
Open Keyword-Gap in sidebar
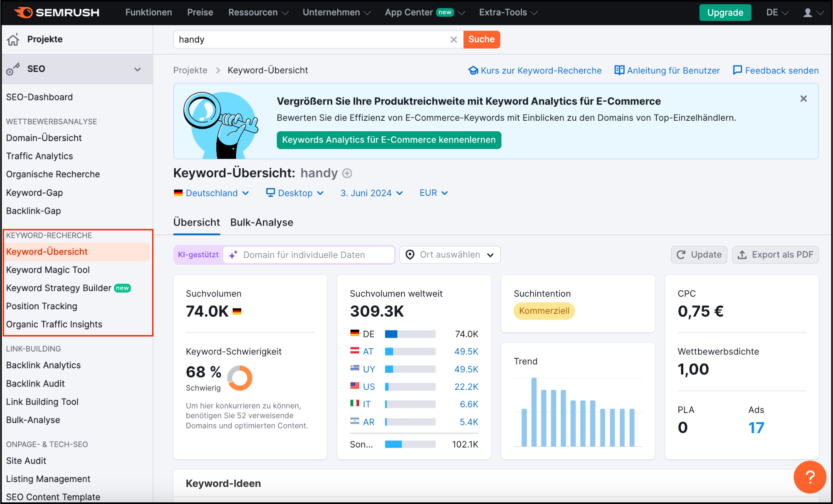(x=35, y=193)
